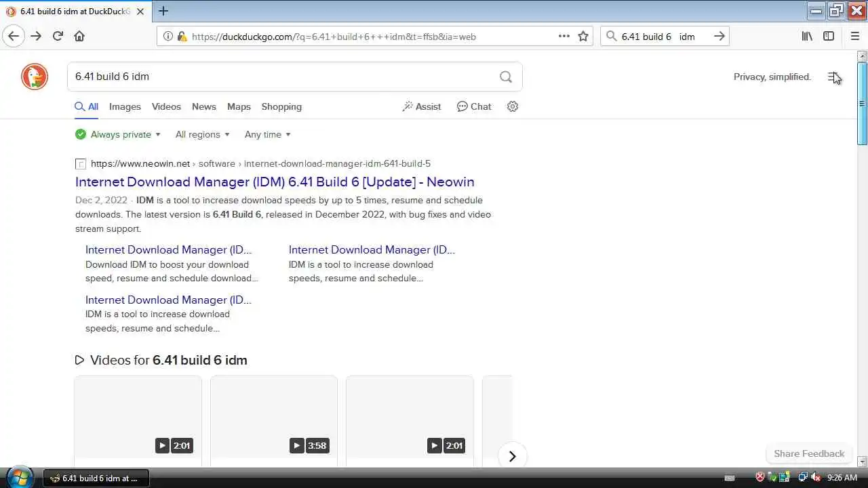Image resolution: width=868 pixels, height=488 pixels.
Task: Reload the current page
Action: point(58,36)
